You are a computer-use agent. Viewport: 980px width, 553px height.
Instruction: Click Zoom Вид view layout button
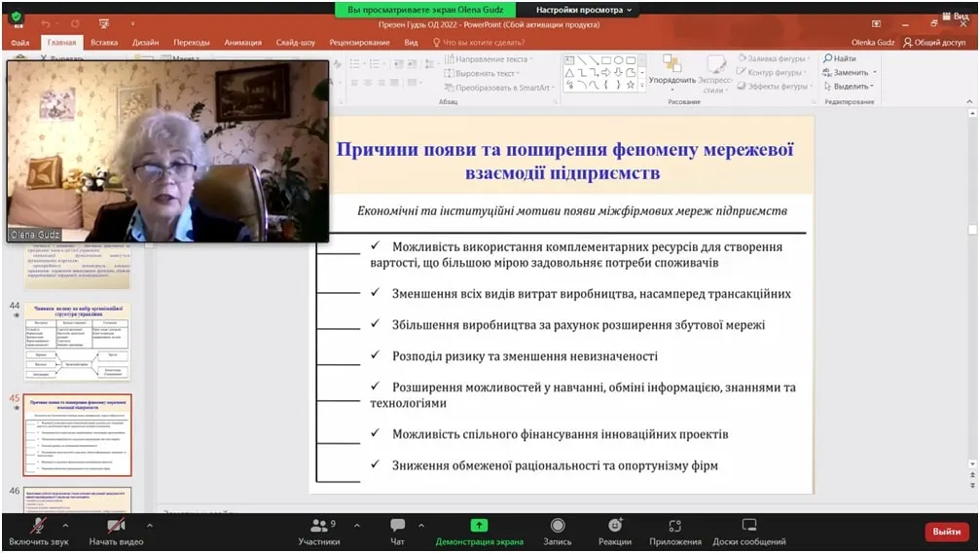coord(956,16)
